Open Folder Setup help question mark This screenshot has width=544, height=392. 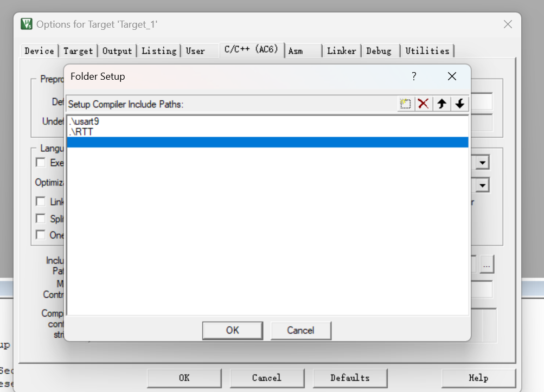click(x=414, y=76)
